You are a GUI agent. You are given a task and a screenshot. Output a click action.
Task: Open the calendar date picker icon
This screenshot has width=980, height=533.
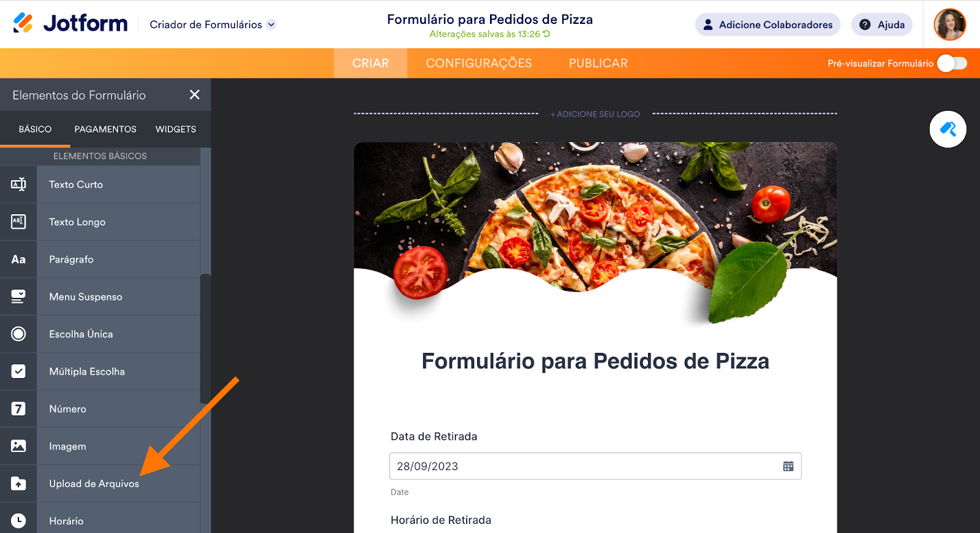tap(788, 466)
